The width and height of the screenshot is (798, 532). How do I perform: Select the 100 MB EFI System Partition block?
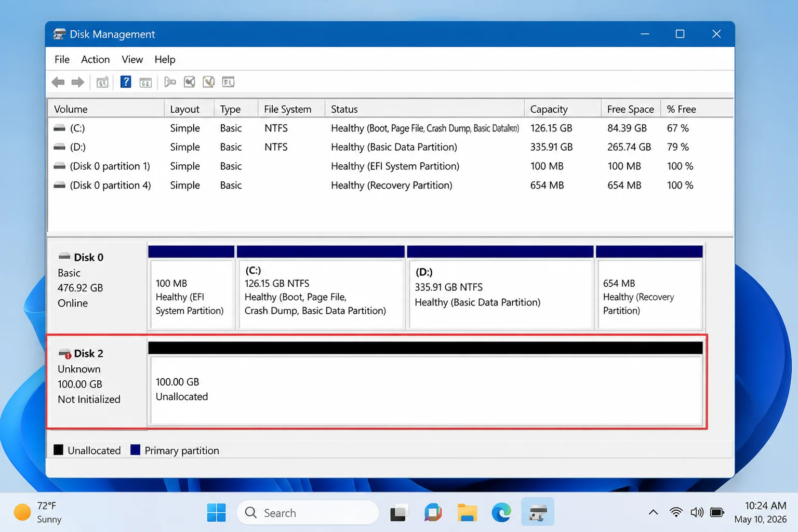pos(191,288)
